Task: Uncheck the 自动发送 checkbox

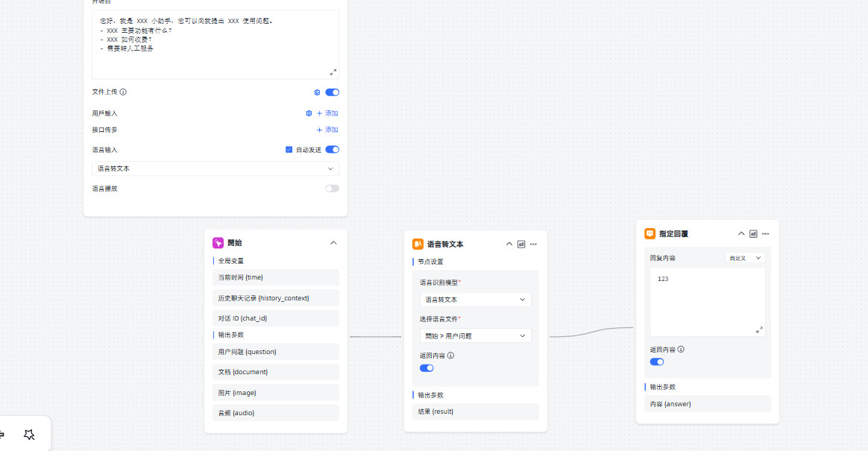Action: [289, 150]
